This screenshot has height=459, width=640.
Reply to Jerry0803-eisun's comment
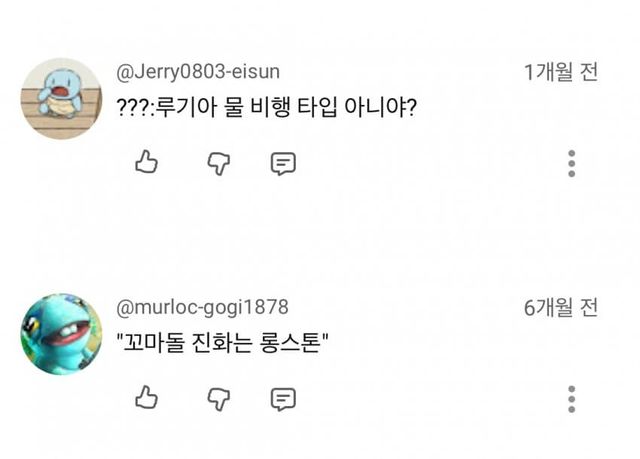pos(284,163)
